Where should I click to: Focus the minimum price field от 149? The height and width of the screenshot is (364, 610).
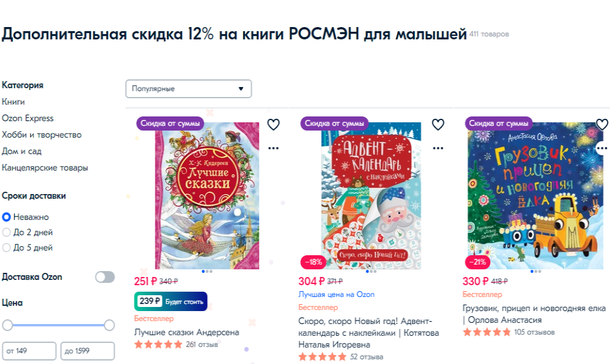tap(29, 351)
